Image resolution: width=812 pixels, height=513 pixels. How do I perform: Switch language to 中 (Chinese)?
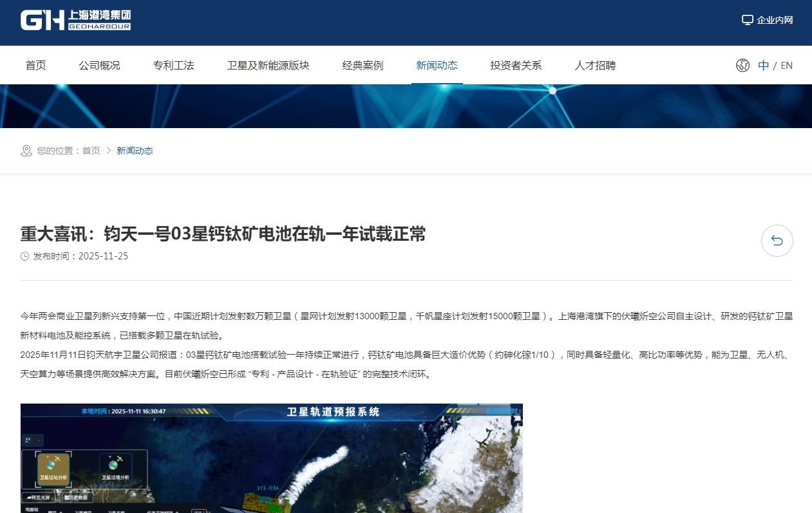click(x=764, y=65)
